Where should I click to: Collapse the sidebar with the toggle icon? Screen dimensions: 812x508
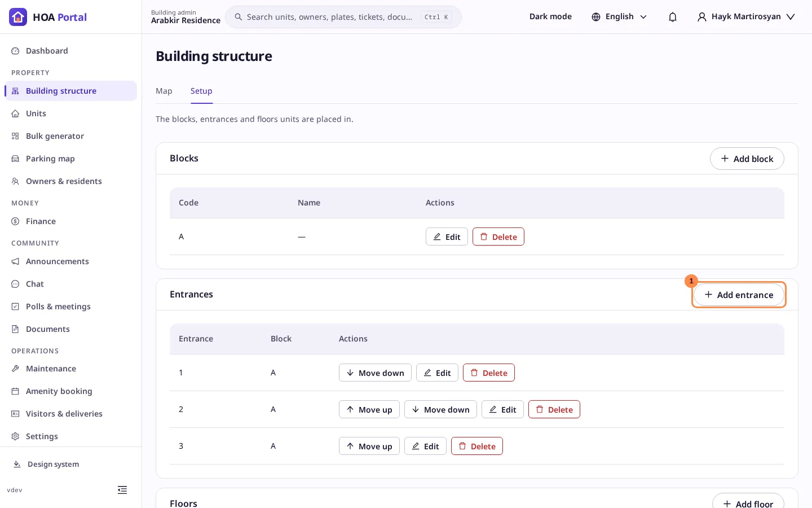click(122, 490)
